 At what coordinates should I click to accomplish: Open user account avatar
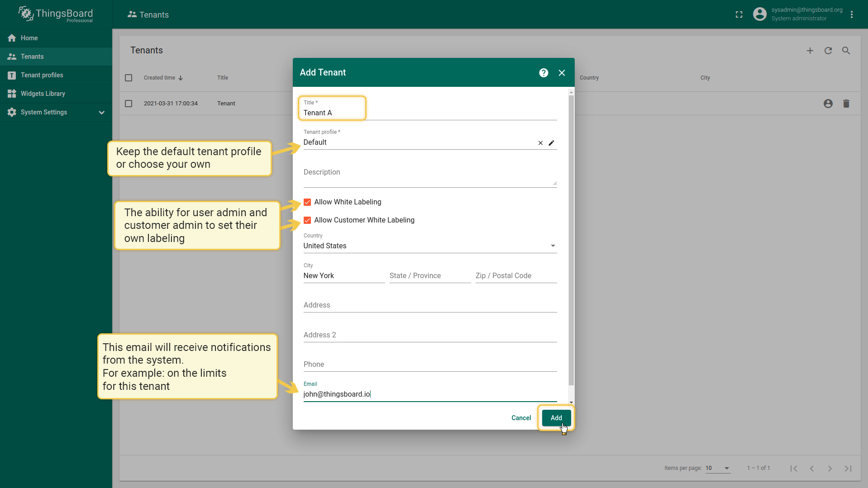click(760, 14)
